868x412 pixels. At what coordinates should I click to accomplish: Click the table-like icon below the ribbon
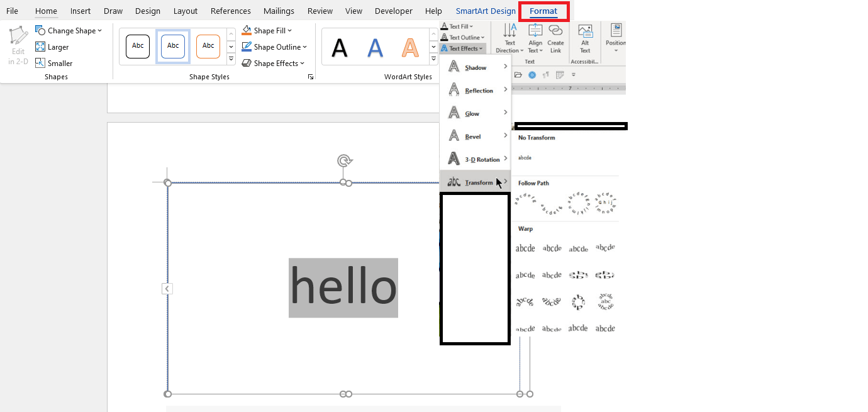(560, 75)
